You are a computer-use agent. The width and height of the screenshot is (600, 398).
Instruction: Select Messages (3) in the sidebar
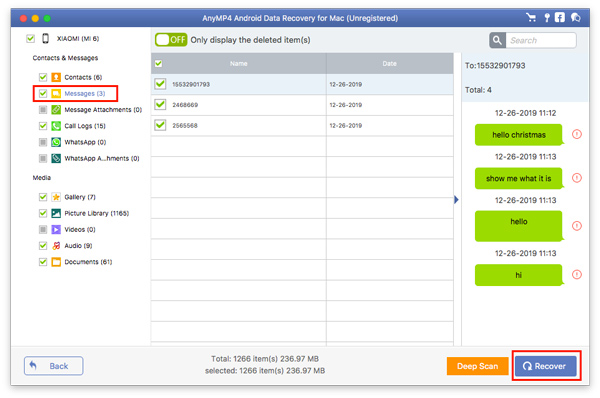85,93
